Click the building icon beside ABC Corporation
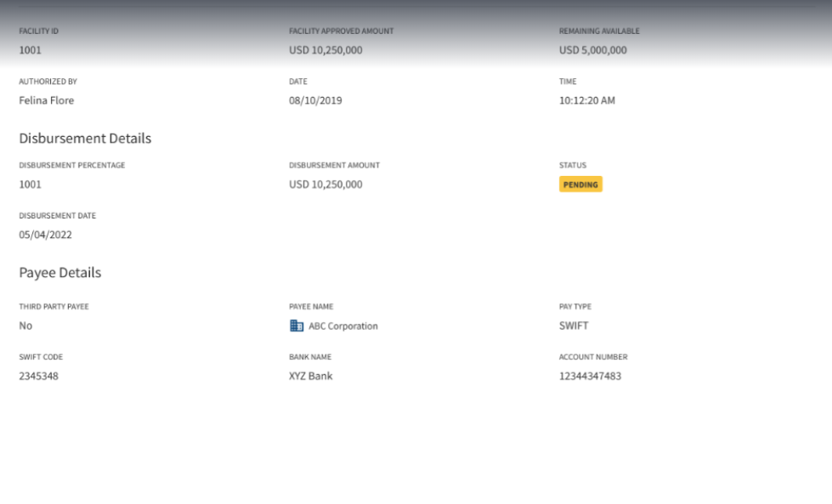The width and height of the screenshot is (832, 504). click(x=297, y=326)
